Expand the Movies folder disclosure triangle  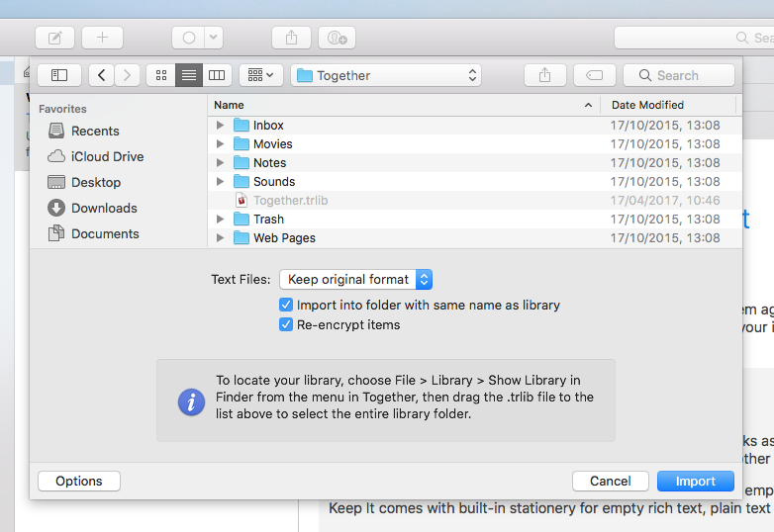[x=220, y=144]
